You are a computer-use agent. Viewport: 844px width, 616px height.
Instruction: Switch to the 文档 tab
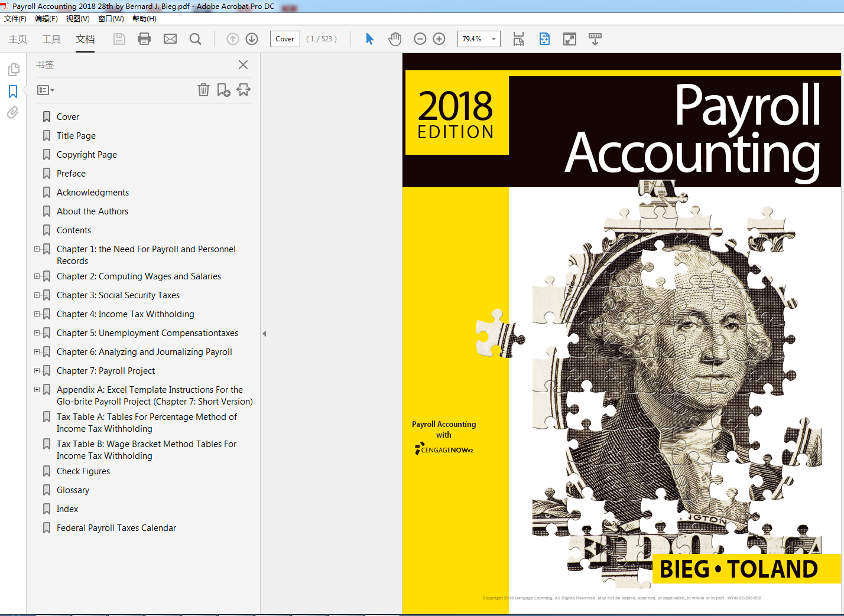pos(85,39)
